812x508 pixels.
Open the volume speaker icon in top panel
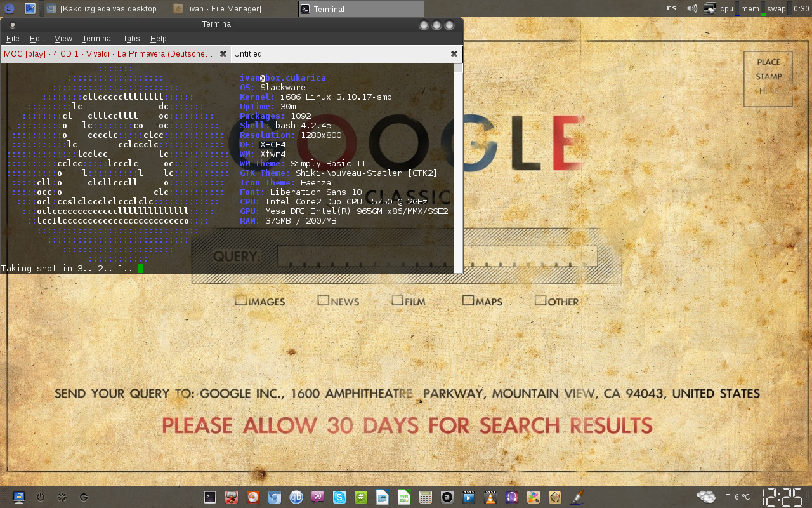click(692, 8)
